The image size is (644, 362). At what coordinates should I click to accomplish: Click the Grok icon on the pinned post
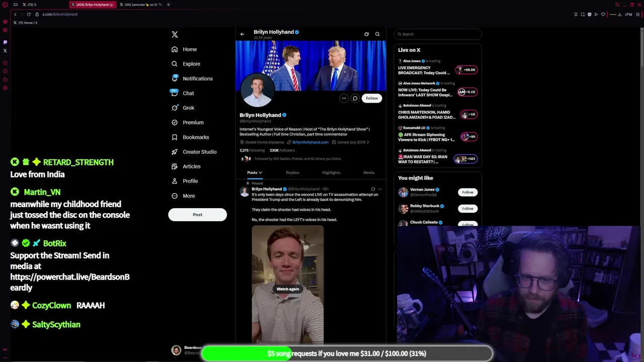tap(373, 189)
